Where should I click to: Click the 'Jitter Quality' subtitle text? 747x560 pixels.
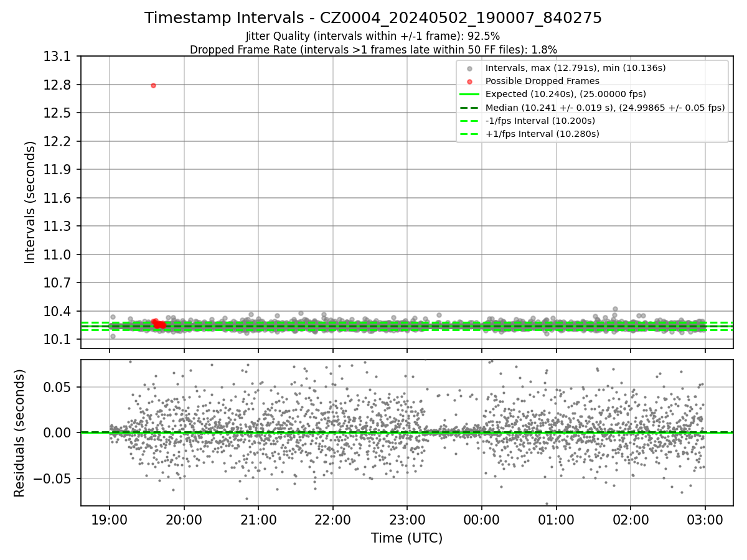[x=373, y=36]
